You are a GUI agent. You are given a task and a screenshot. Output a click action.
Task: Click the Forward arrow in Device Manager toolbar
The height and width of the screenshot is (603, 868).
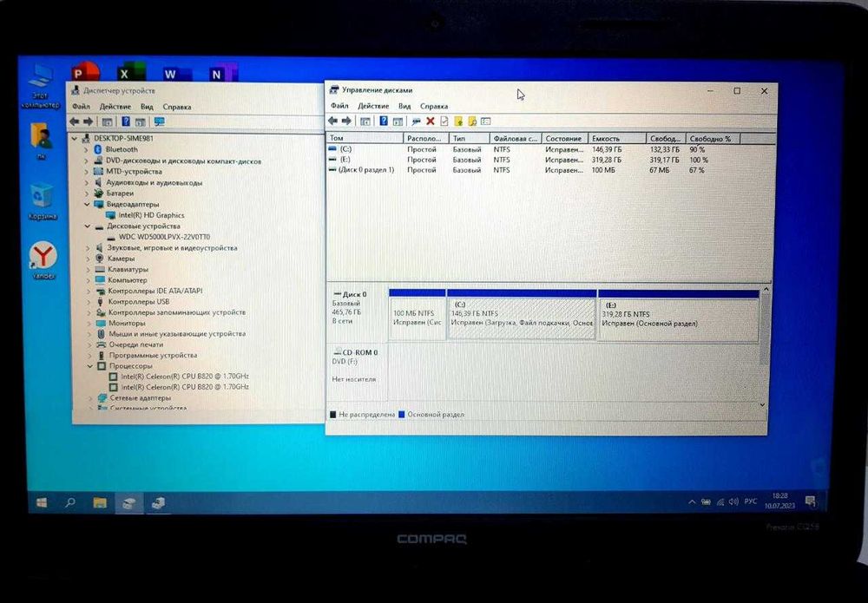click(x=88, y=121)
